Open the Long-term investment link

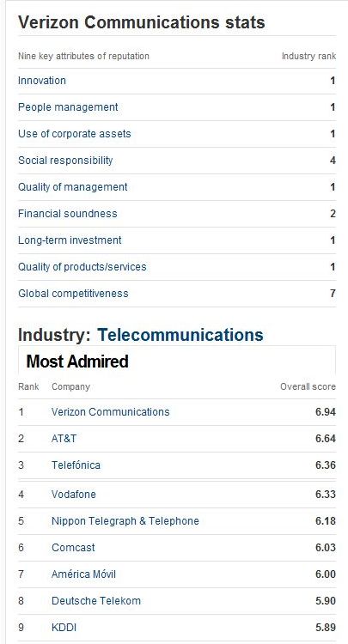pos(70,240)
